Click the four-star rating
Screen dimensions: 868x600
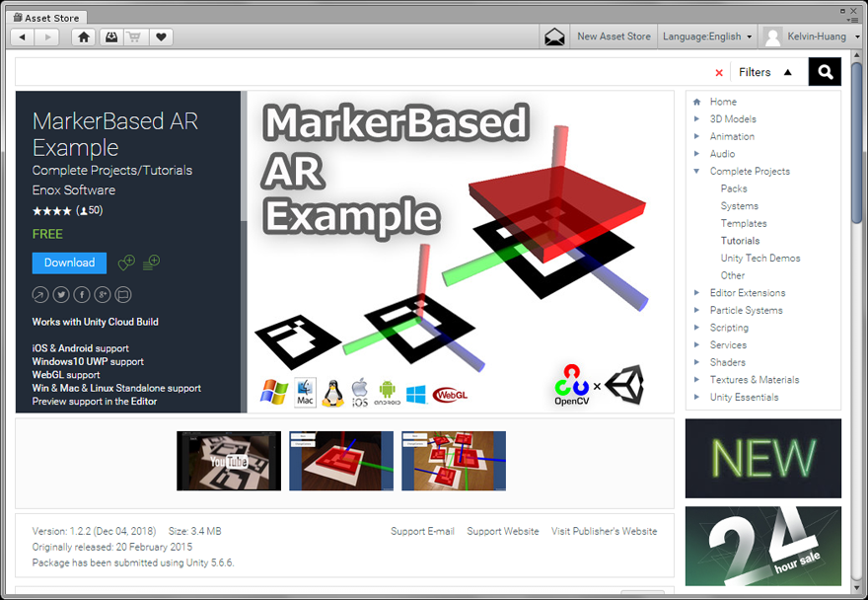pyautogui.click(x=51, y=211)
